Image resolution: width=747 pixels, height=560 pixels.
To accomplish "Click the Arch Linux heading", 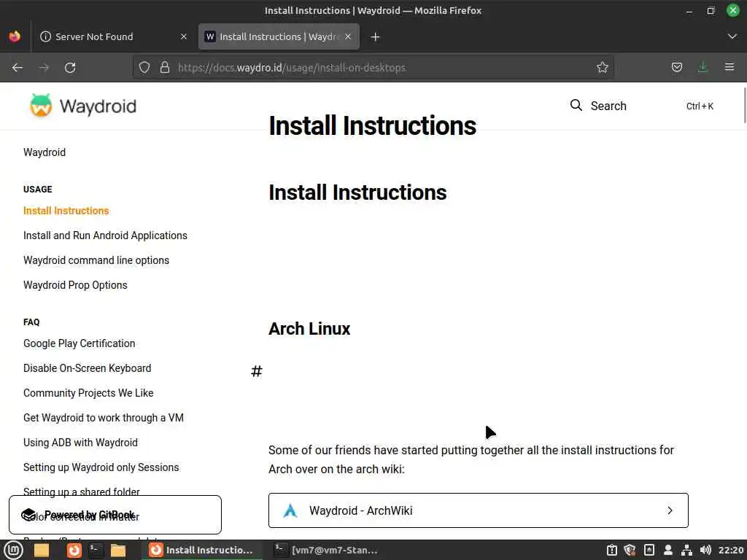I will tap(309, 329).
